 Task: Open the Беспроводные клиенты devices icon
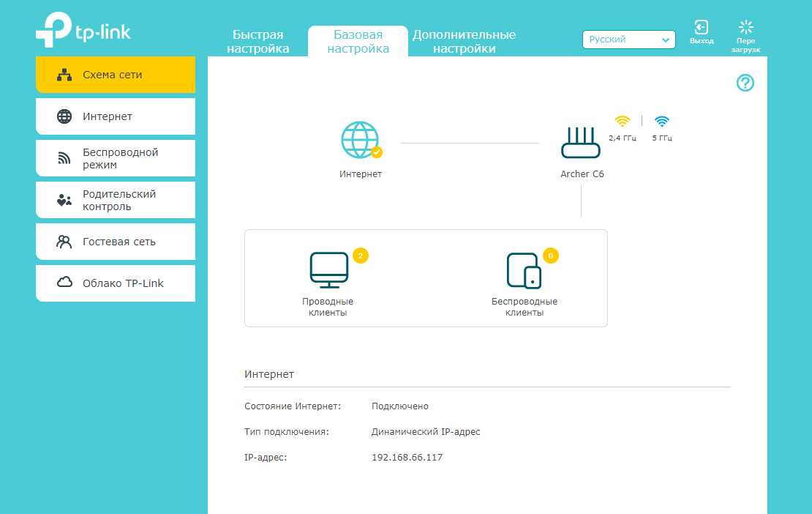point(524,270)
